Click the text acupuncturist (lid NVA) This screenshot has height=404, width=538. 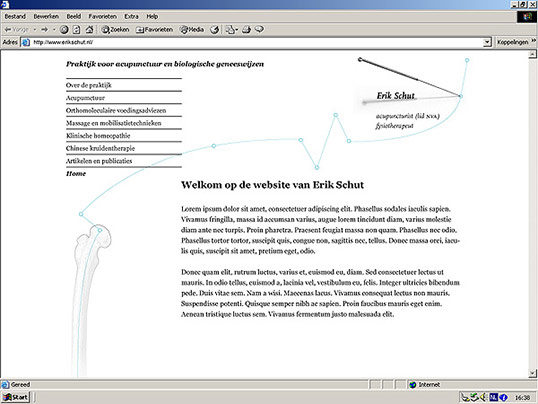tap(408, 116)
